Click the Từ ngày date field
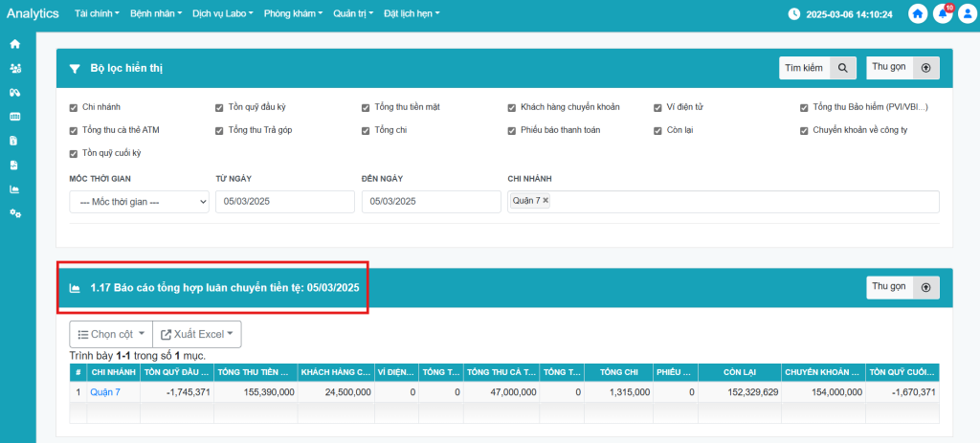Image resolution: width=980 pixels, height=443 pixels. 284,202
